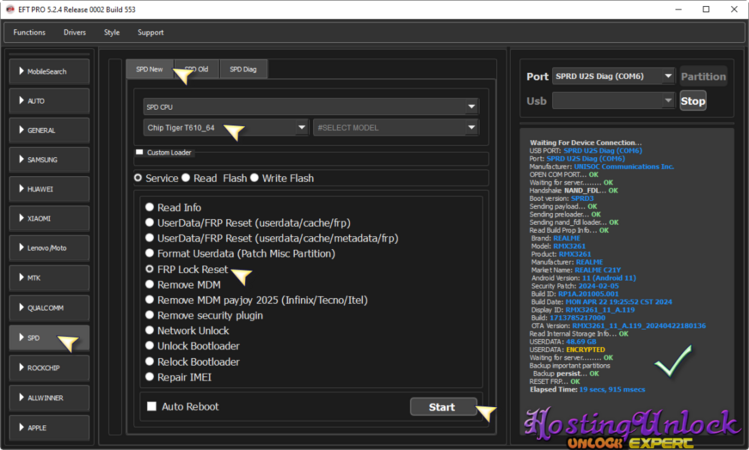The image size is (749, 450).
Task: Select the XIAOMI sidebar module
Action: pyautogui.click(x=48, y=218)
